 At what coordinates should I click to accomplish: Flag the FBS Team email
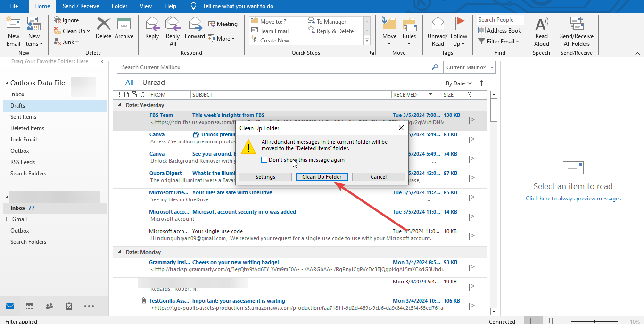click(x=471, y=120)
